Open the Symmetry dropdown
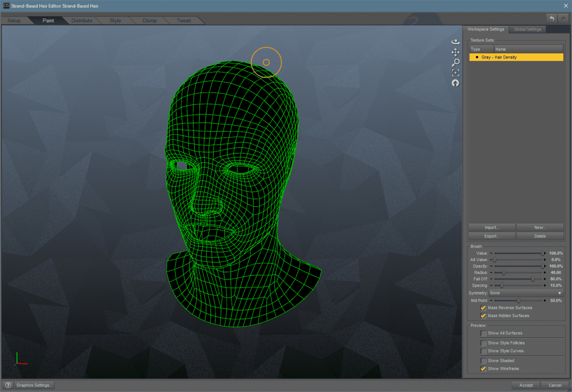This screenshot has height=392, width=572. click(x=526, y=293)
